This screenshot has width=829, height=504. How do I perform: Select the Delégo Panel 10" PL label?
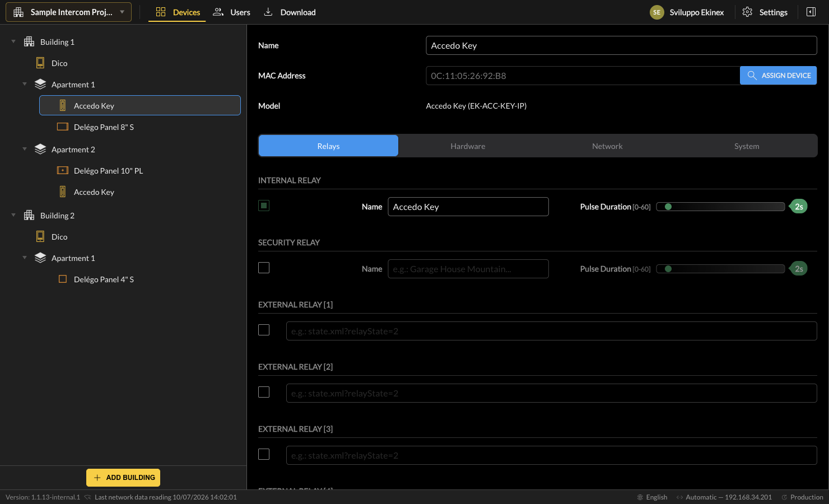point(108,171)
